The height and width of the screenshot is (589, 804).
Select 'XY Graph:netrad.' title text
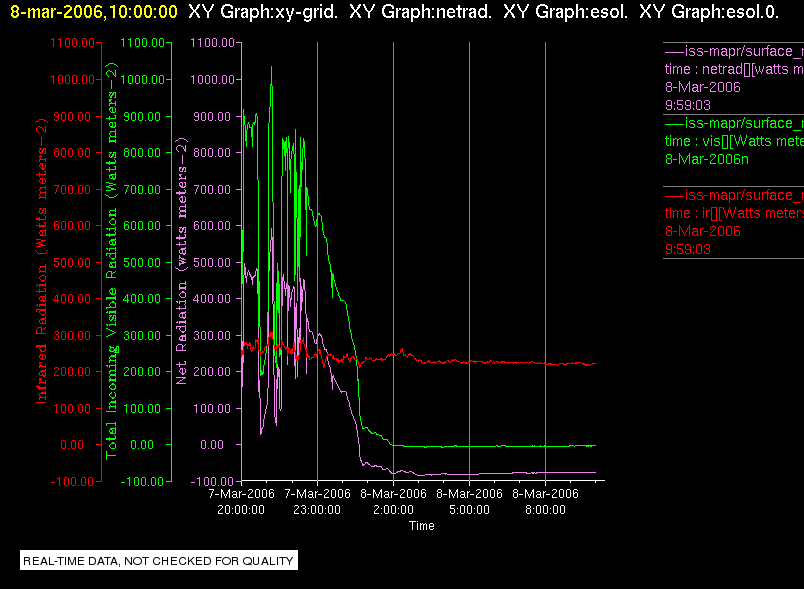tap(420, 11)
